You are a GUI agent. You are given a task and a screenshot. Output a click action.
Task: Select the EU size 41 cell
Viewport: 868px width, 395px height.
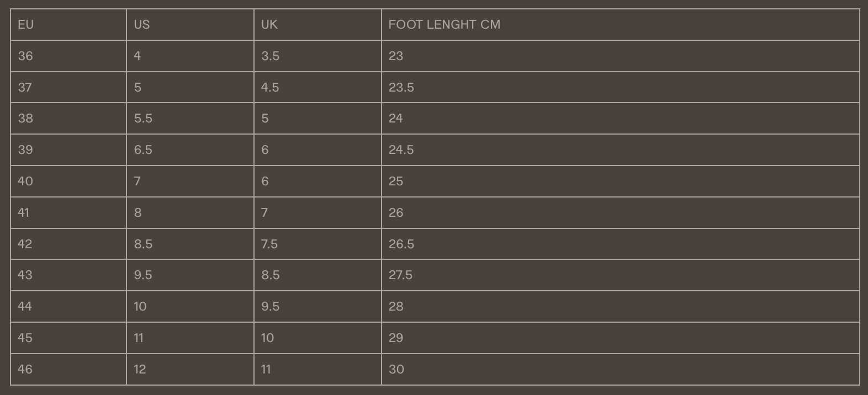click(x=24, y=213)
